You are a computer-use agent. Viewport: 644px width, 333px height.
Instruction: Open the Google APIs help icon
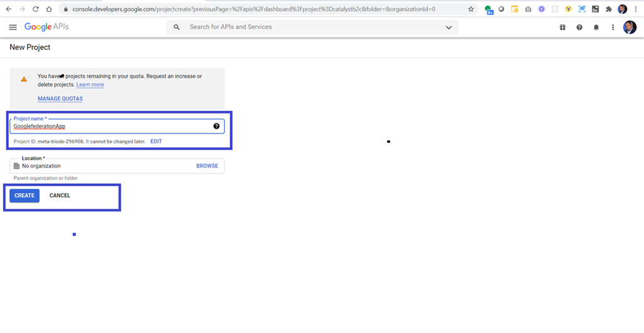click(x=579, y=27)
